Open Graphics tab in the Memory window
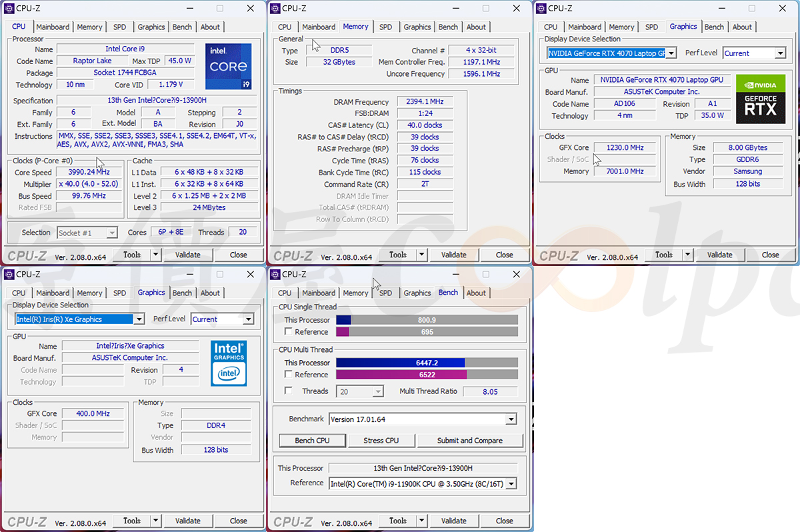Screen dimensions: 800x532 (417, 27)
